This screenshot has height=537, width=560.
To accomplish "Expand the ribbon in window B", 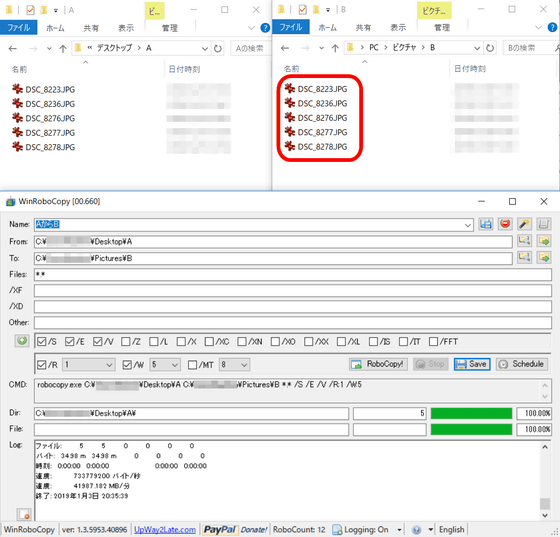I will pyautogui.click(x=538, y=27).
